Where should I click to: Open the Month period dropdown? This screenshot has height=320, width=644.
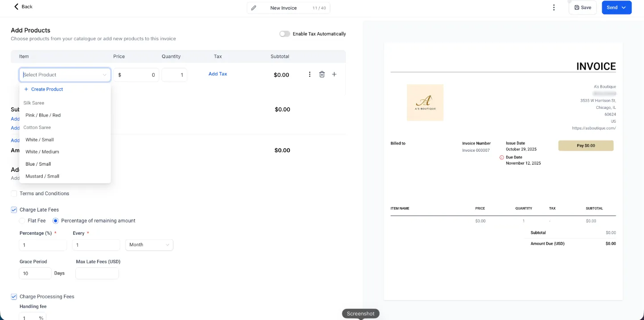[149, 245]
